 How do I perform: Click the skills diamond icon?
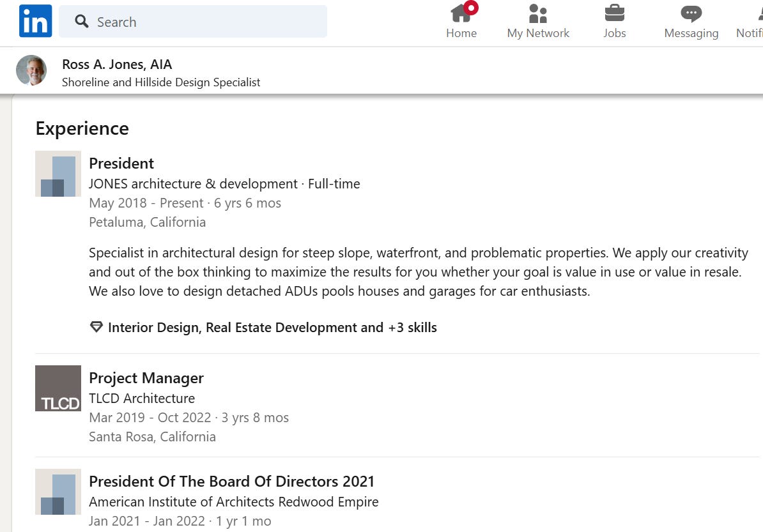tap(96, 327)
